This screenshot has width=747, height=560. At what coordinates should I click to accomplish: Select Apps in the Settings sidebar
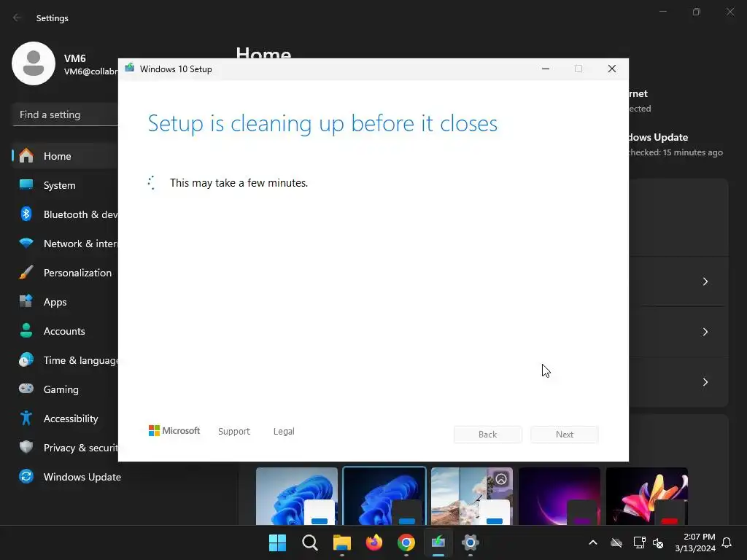point(65,302)
